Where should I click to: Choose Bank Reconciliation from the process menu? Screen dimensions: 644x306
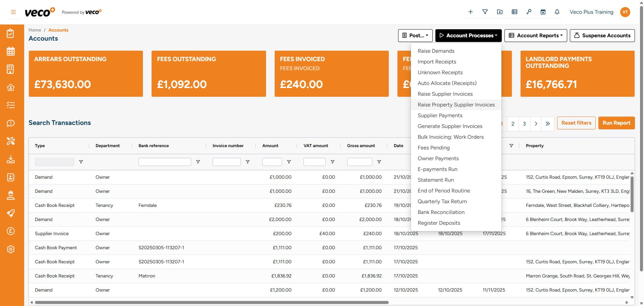tap(441, 212)
